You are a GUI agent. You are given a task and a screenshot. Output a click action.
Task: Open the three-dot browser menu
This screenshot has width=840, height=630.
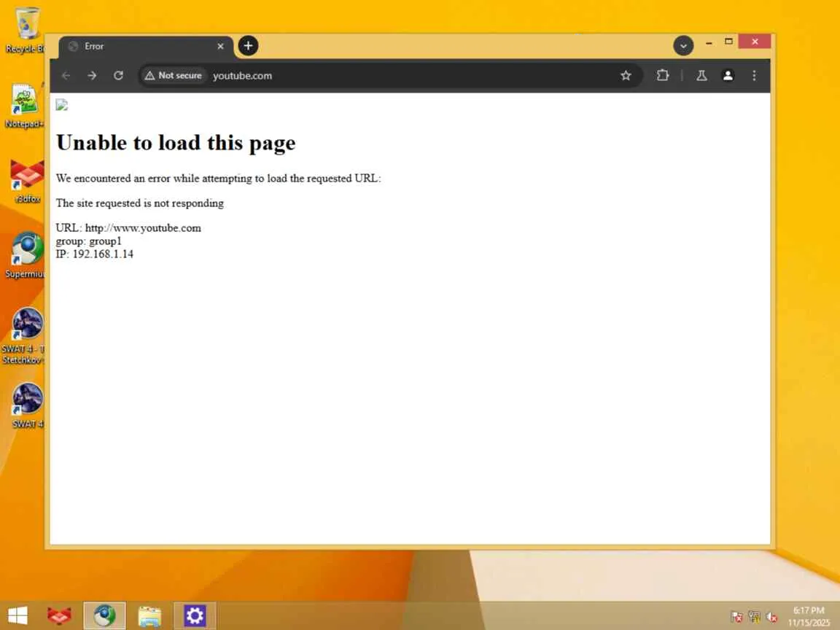pos(754,76)
